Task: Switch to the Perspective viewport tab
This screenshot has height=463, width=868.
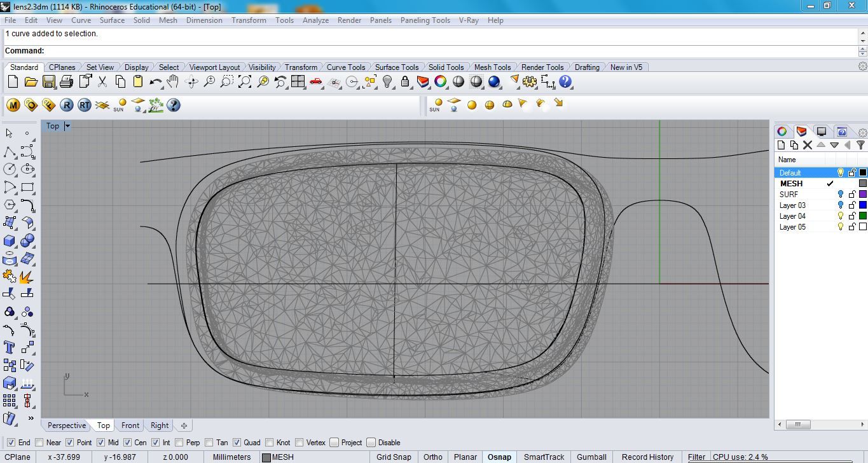Action: tap(65, 425)
